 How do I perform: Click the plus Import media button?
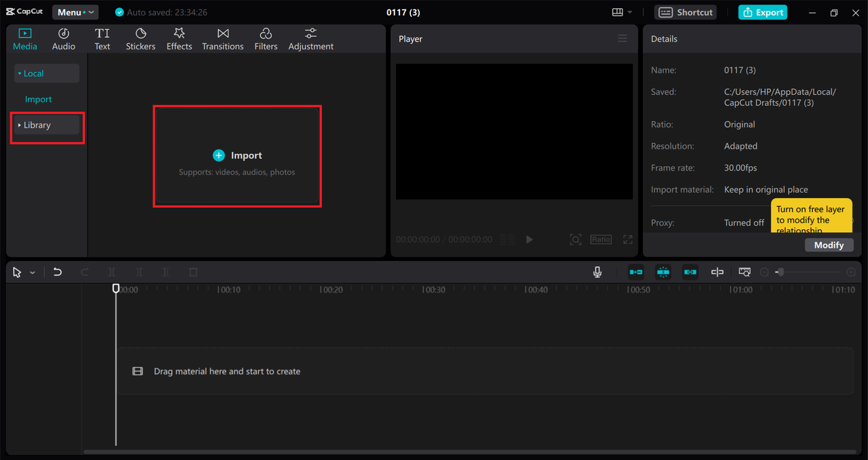pyautogui.click(x=237, y=155)
